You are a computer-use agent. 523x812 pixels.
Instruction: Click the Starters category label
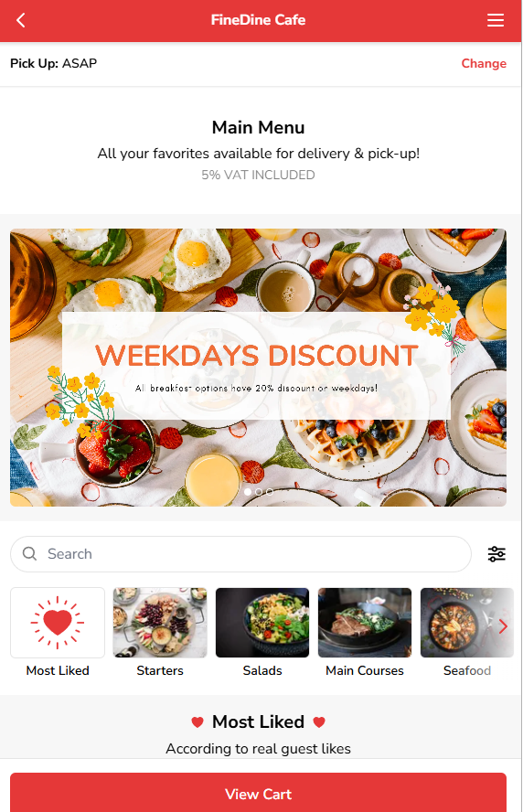click(160, 670)
